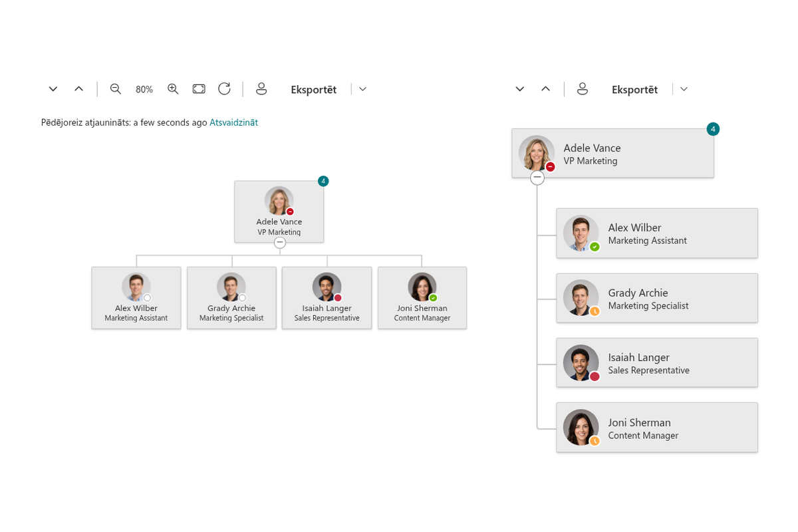Screen dimensions: 798x532
Task: Click Sales Representative title in horizontal chart
Action: click(x=327, y=318)
